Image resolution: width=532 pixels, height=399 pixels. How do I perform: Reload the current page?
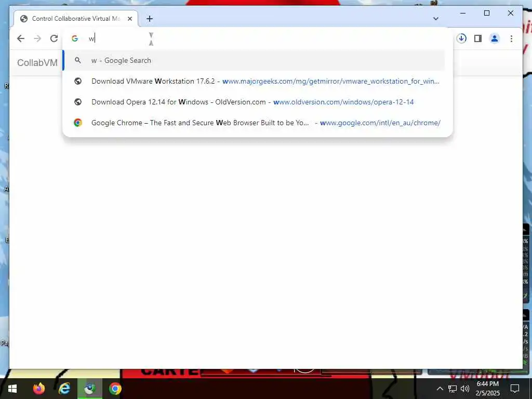[54, 38]
